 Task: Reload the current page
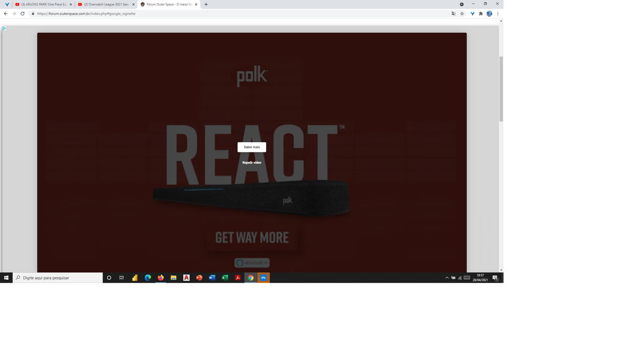(23, 14)
